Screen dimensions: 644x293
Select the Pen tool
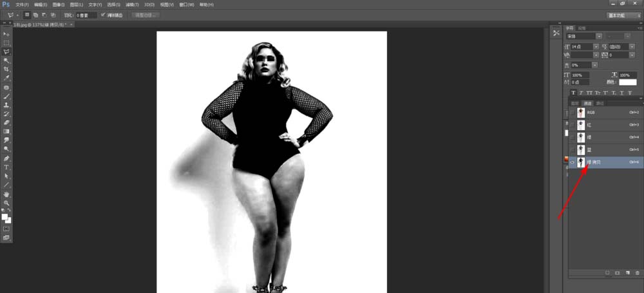click(6, 158)
